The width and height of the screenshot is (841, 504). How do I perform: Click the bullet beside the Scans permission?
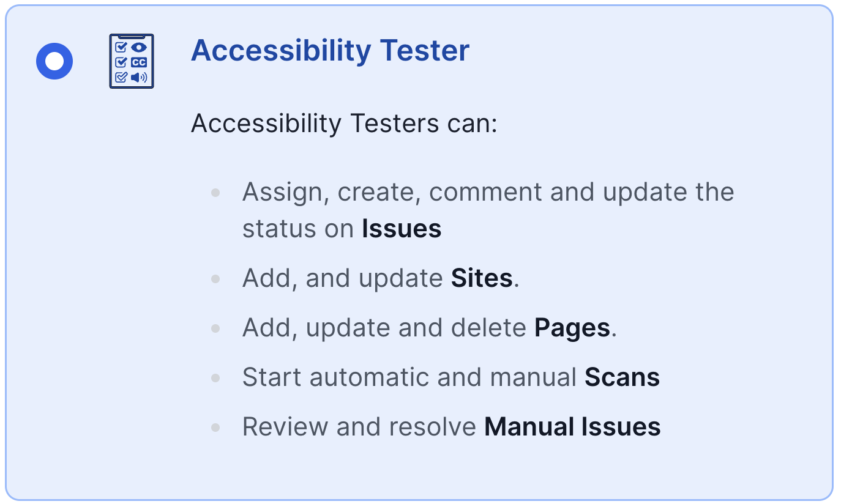215,378
